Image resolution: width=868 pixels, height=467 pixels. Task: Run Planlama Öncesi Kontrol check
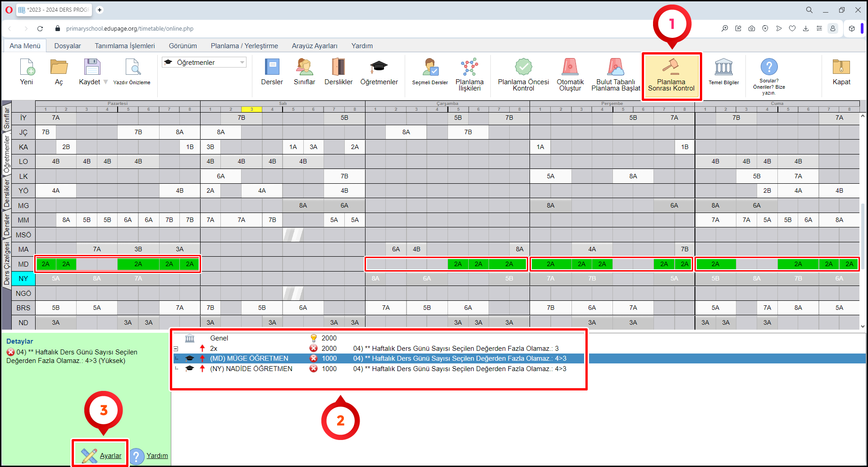[x=523, y=74]
